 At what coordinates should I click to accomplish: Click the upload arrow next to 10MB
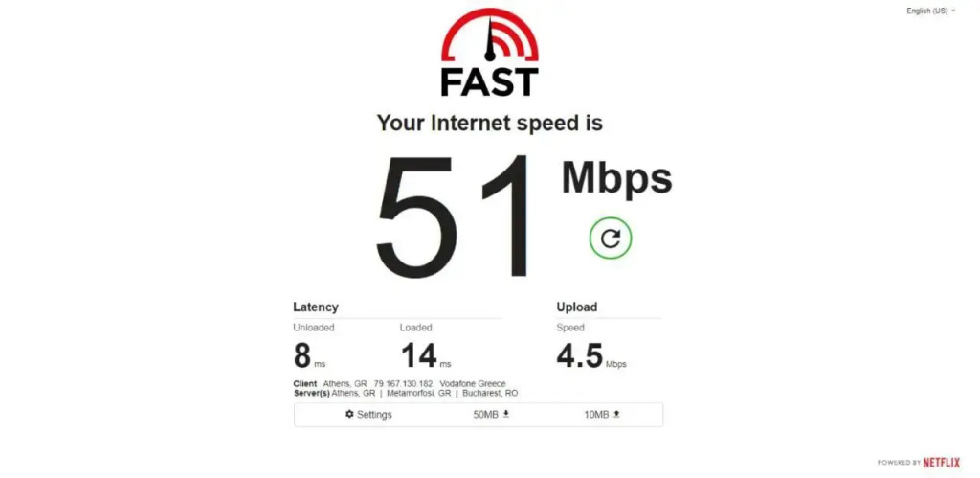click(616, 414)
